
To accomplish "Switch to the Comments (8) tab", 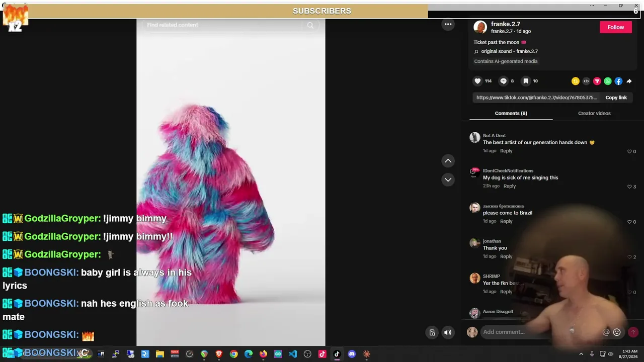I will point(511,113).
